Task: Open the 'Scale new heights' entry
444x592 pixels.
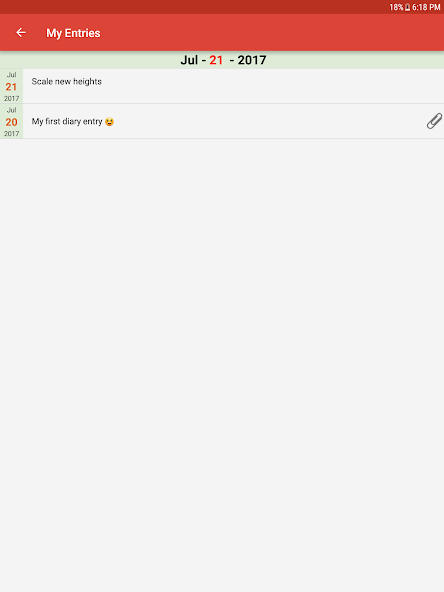Action: [222, 86]
